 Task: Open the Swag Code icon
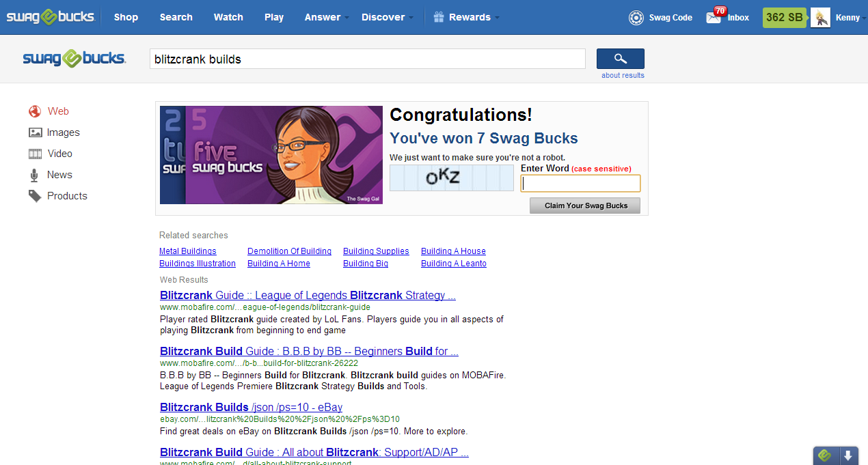tap(636, 18)
